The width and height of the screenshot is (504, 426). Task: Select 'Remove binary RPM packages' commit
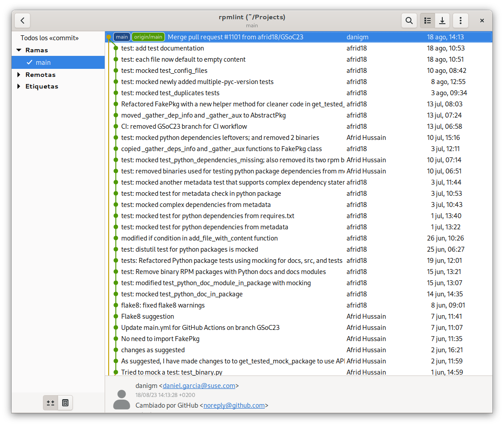coord(299,272)
